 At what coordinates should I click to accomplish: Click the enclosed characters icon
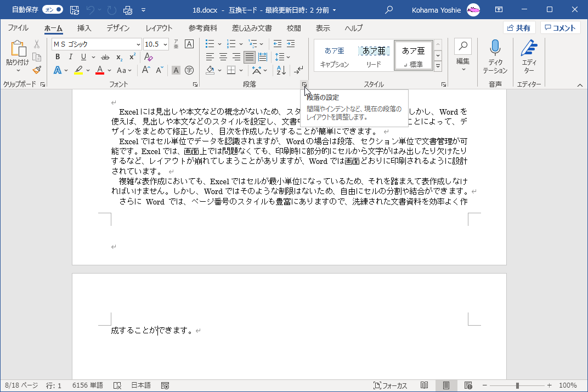189,70
